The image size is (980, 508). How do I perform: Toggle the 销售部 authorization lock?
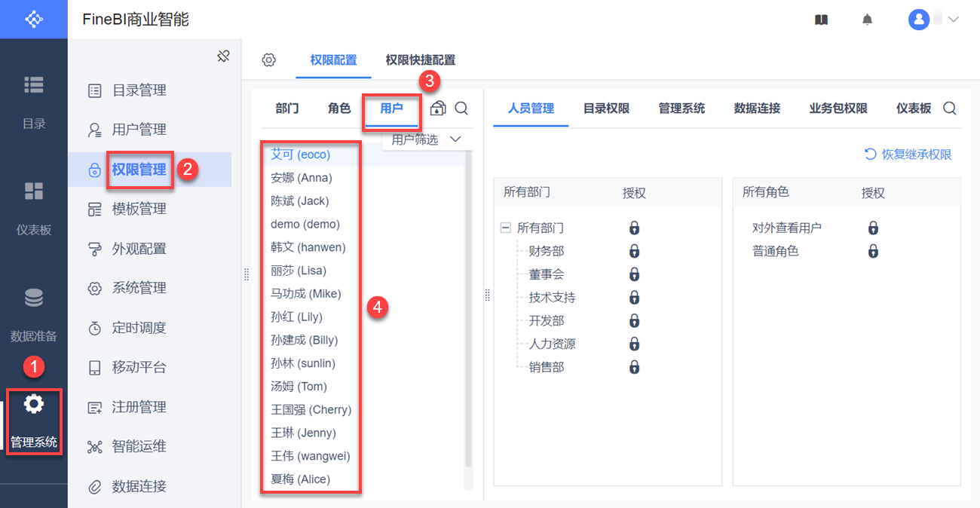tap(635, 367)
